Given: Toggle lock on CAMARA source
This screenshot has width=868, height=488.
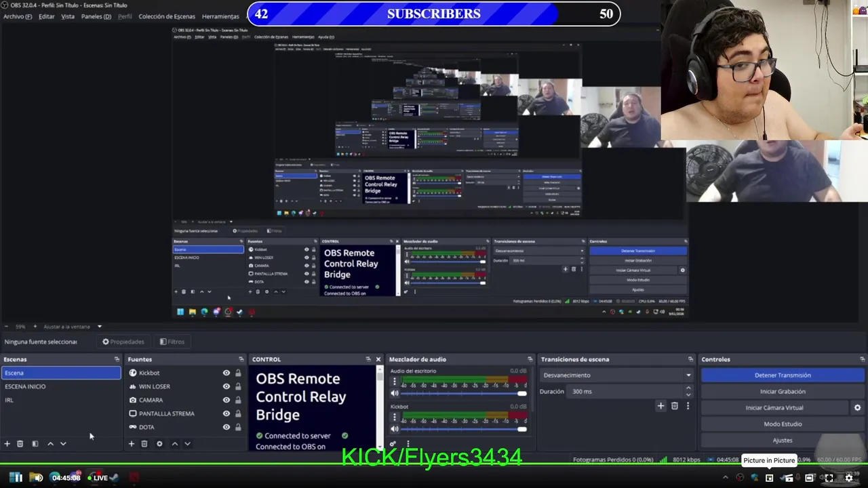Looking at the screenshot, I should pos(238,400).
